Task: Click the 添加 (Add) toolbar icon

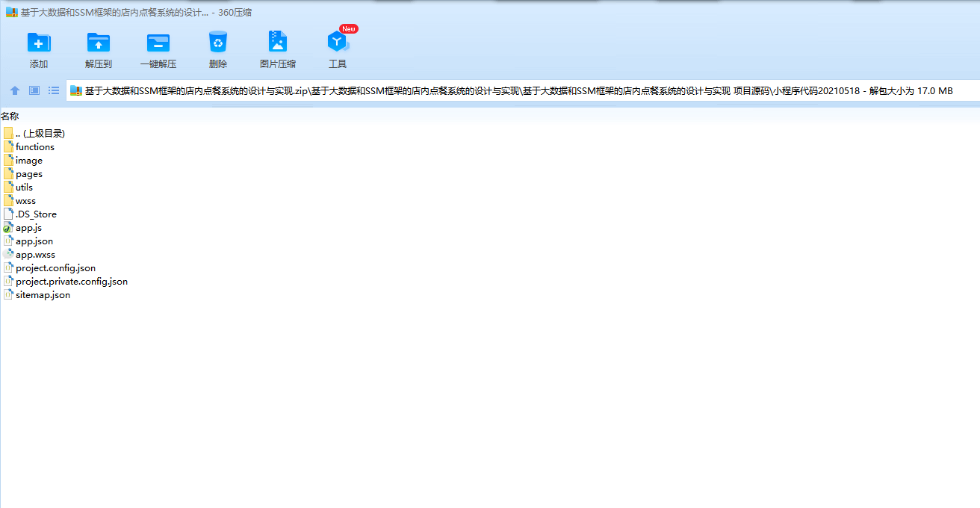Action: click(39, 43)
